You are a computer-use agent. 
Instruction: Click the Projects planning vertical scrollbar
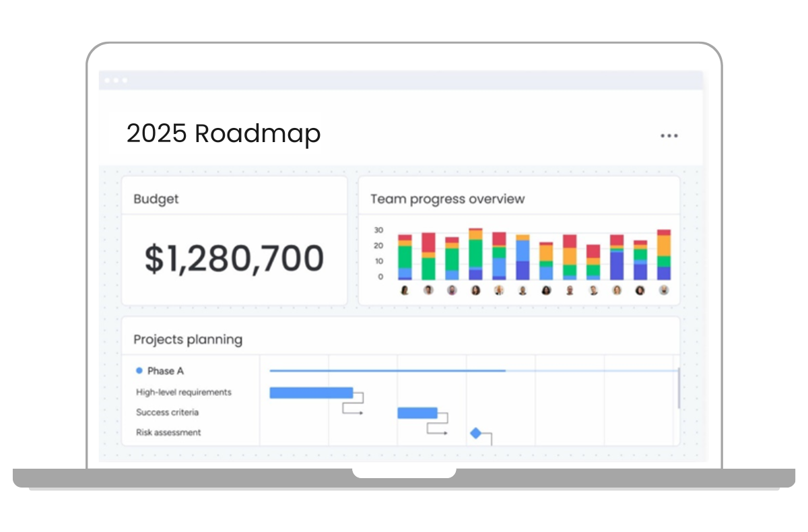(x=678, y=388)
